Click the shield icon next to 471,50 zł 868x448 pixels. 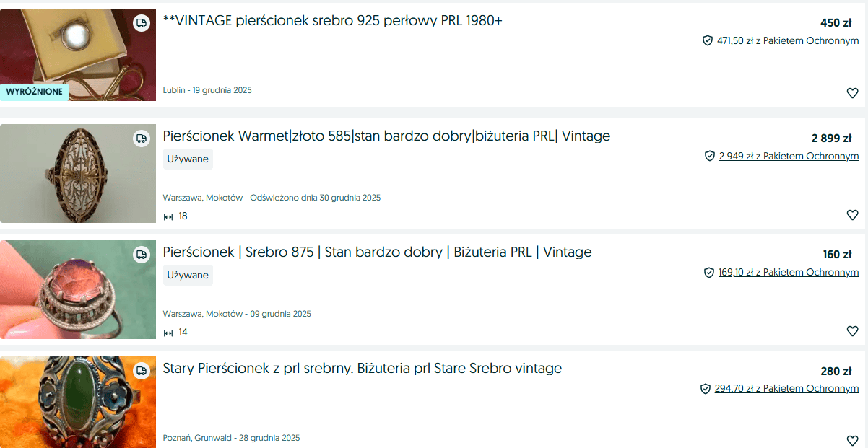pyautogui.click(x=708, y=40)
